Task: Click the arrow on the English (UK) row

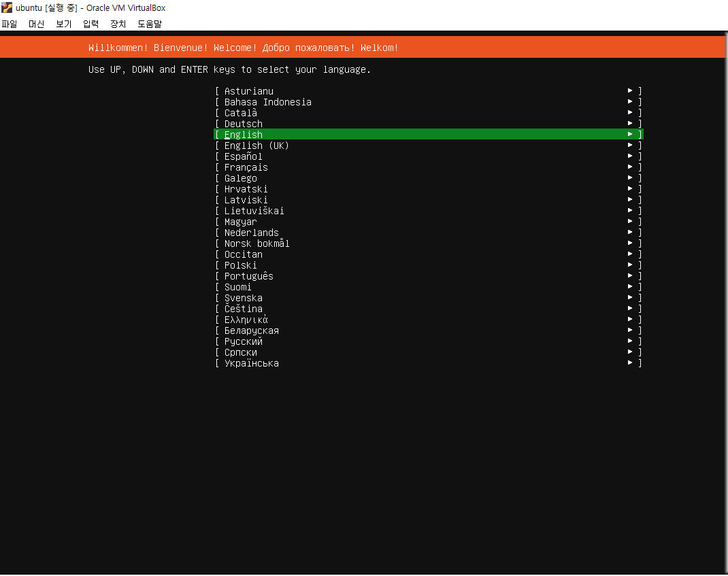Action: [630, 145]
